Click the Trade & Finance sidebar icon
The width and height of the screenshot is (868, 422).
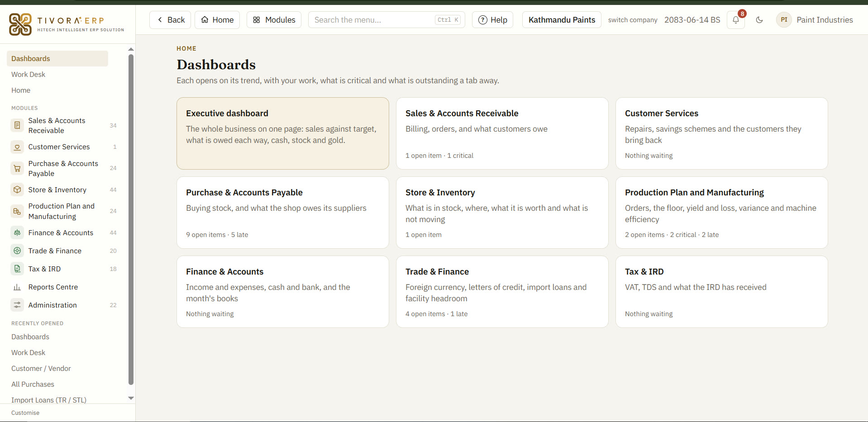click(17, 251)
